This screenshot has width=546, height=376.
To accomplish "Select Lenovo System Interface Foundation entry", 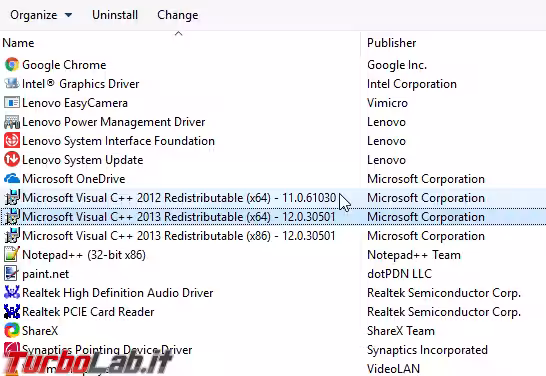I will 118,141.
